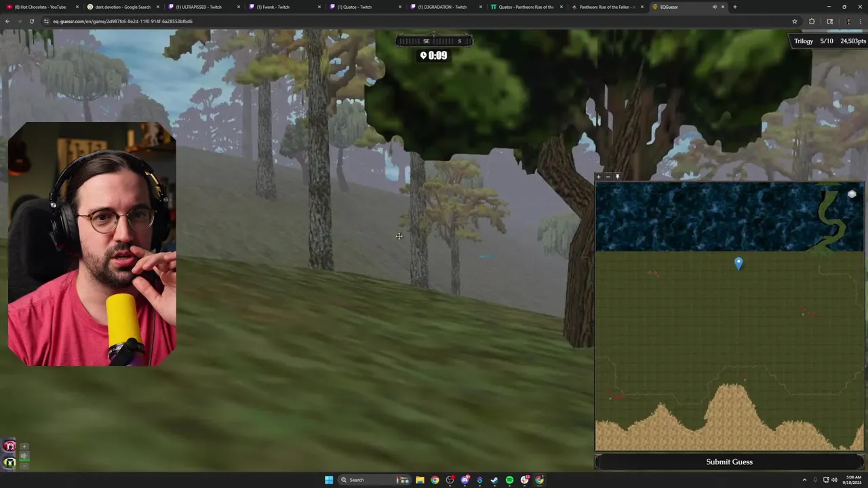Viewport: 868px width, 488px height.
Task: Show hidden system tray icons
Action: [x=804, y=480]
